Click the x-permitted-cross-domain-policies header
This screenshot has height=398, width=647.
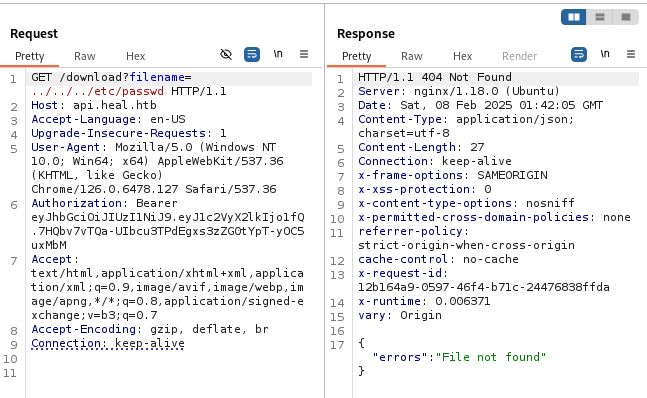(494, 217)
